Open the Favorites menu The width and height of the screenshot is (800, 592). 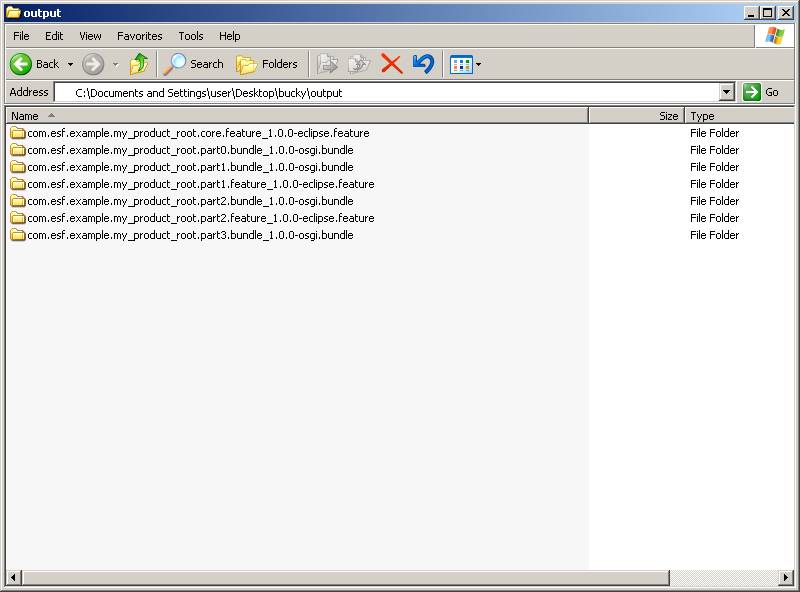pos(140,36)
